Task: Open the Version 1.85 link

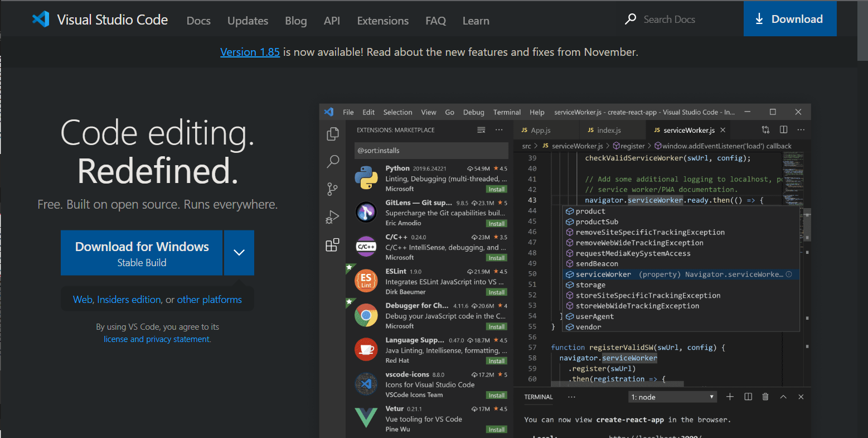Action: (250, 52)
